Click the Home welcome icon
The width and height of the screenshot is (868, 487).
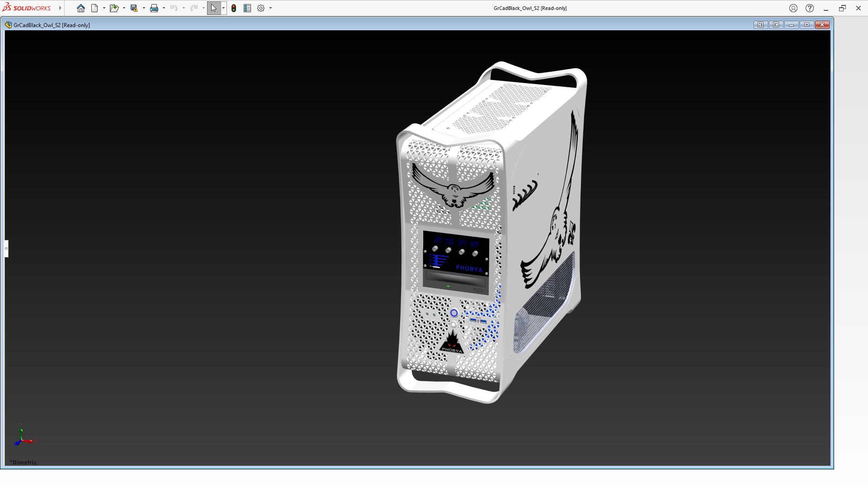[x=80, y=8]
